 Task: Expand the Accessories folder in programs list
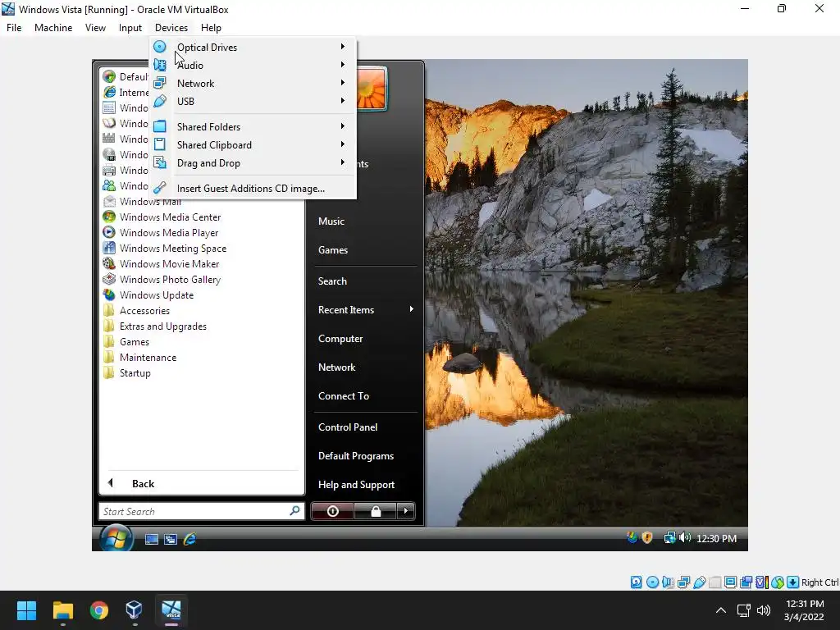pyautogui.click(x=137, y=310)
